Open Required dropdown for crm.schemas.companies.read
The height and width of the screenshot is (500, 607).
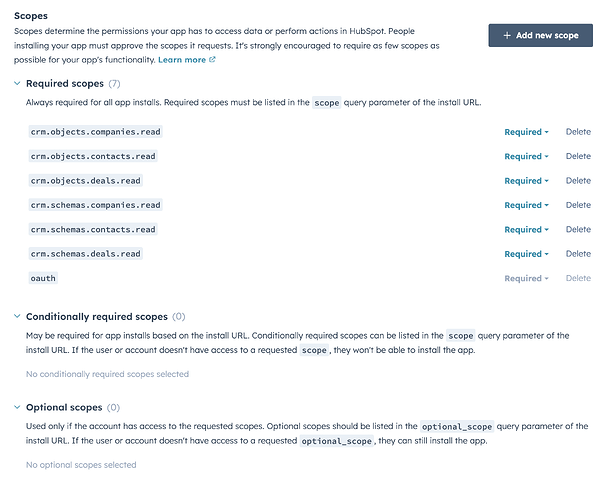pos(526,205)
